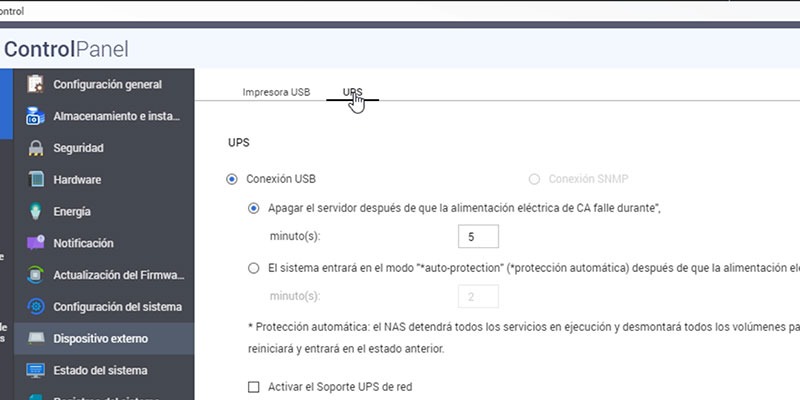Select the auto-protection mode radio button
This screenshot has width=800, height=400.
pyautogui.click(x=254, y=268)
